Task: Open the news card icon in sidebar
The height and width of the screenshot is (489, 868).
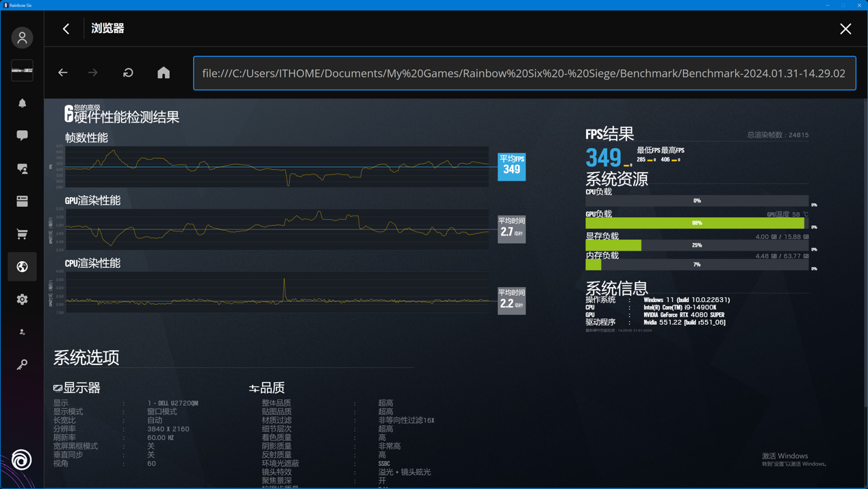Action: pos(22,201)
